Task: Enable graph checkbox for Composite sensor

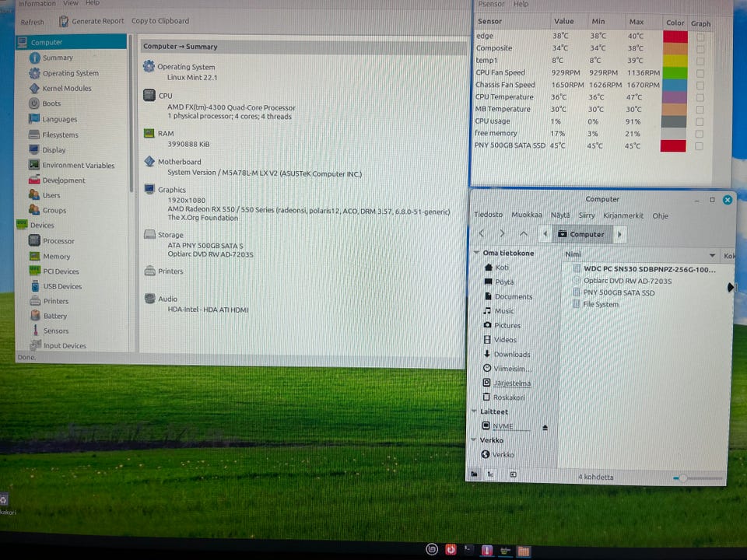Action: [700, 49]
